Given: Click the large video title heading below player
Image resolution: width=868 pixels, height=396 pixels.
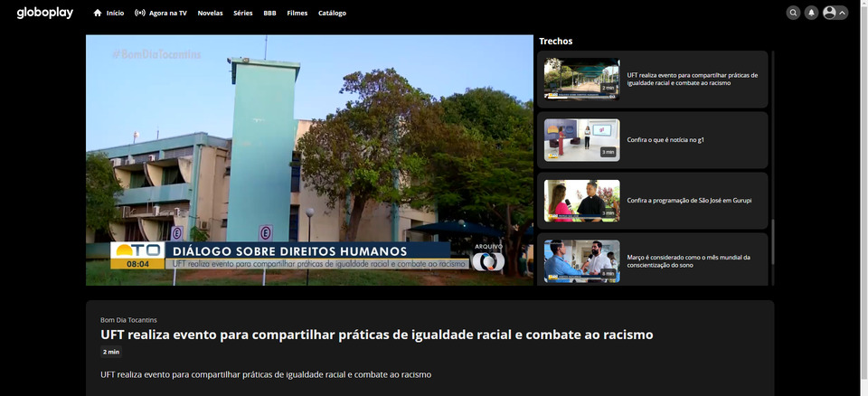Looking at the screenshot, I should tap(377, 335).
